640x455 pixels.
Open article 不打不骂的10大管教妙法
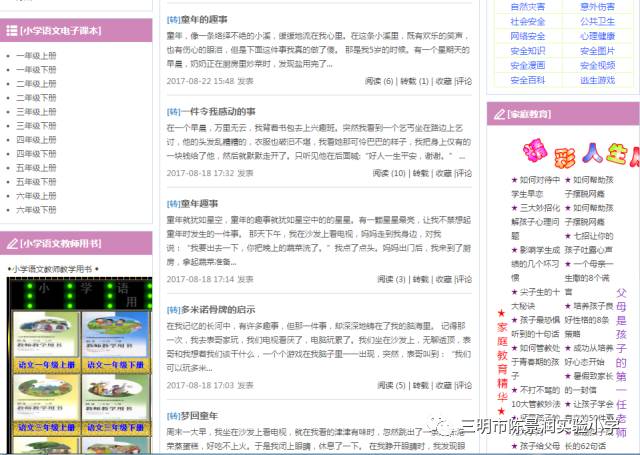[x=536, y=397]
